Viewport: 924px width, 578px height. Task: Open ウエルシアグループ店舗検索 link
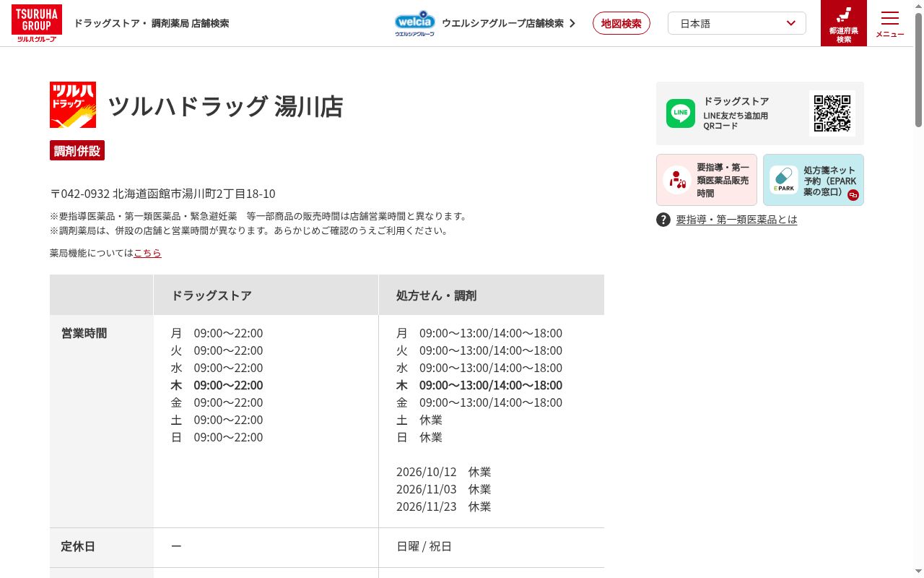coord(508,23)
